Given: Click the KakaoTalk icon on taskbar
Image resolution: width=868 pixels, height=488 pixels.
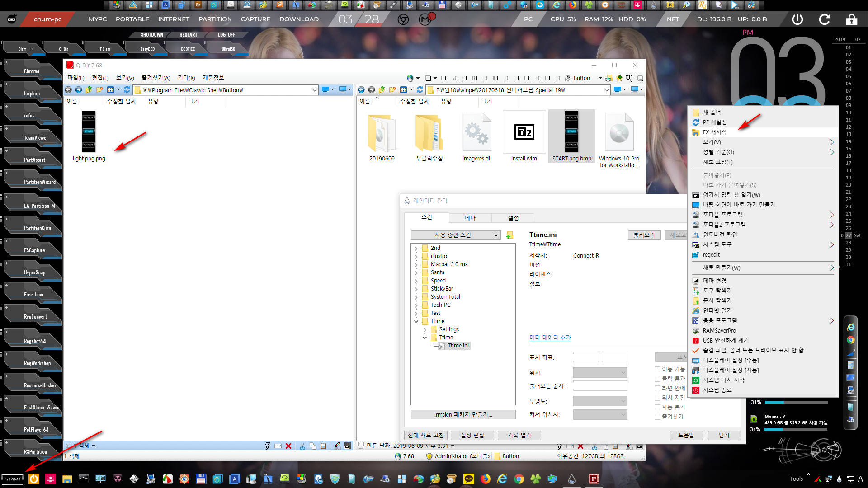Looking at the screenshot, I should click(x=469, y=479).
